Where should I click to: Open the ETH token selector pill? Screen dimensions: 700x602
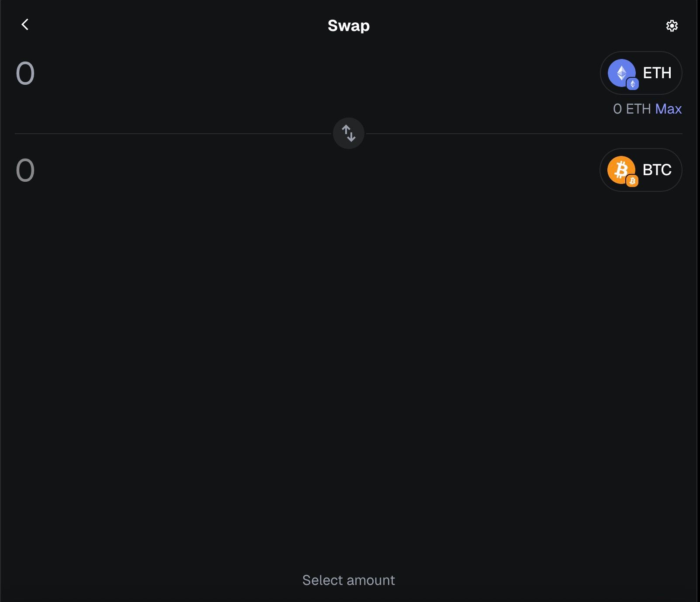tap(641, 73)
